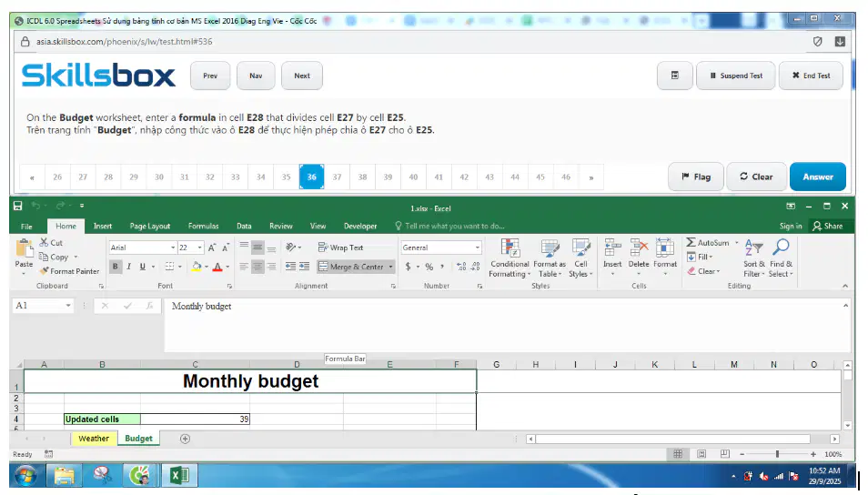Toggle Underline formatting

142,267
